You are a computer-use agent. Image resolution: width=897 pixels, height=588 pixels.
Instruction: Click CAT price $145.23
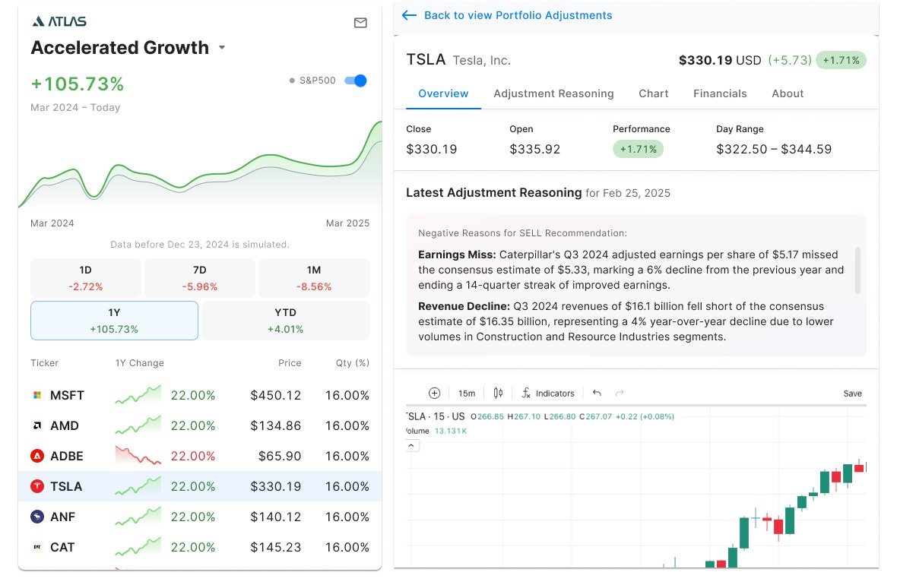pos(276,547)
